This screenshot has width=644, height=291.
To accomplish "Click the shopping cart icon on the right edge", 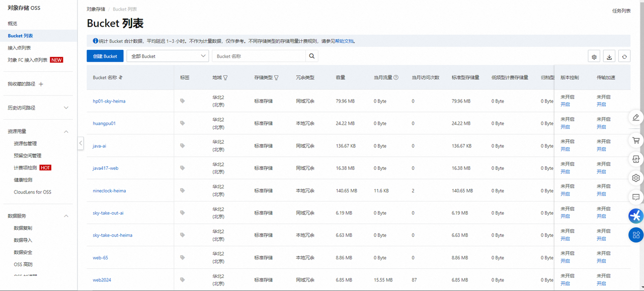I will click(x=635, y=140).
